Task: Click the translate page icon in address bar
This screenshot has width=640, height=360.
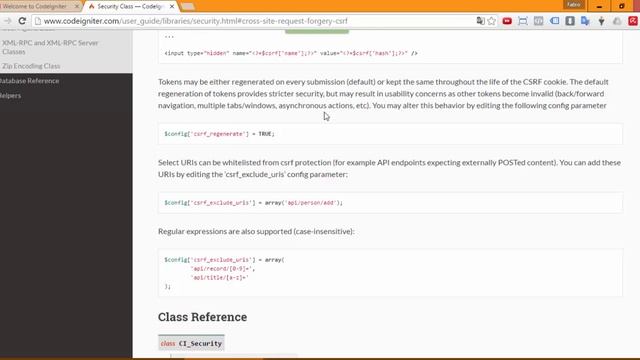Action: (480, 21)
